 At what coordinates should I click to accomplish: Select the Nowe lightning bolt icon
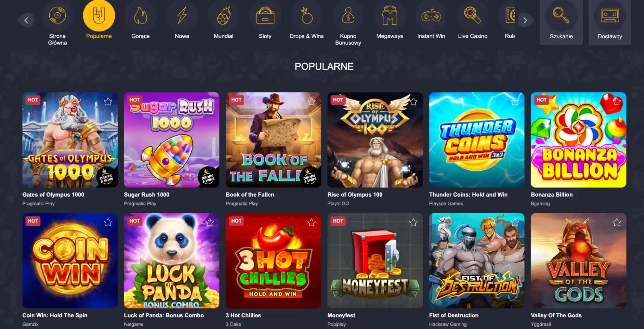tap(182, 16)
